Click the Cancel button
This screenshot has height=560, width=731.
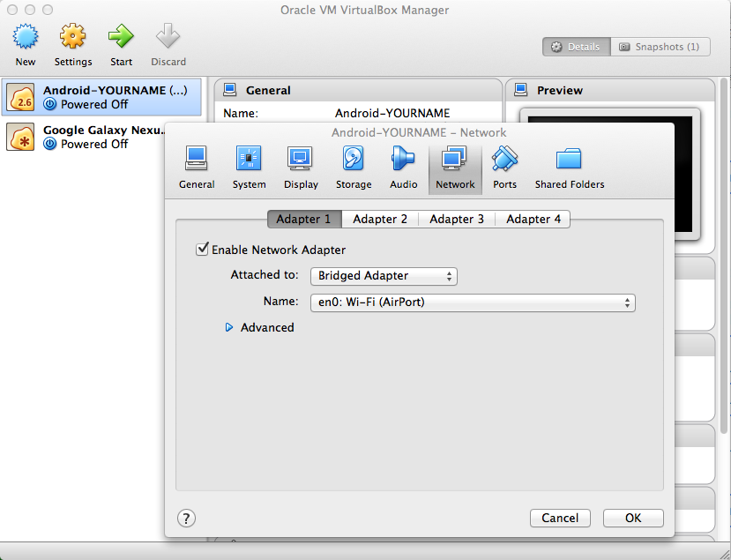tap(560, 518)
